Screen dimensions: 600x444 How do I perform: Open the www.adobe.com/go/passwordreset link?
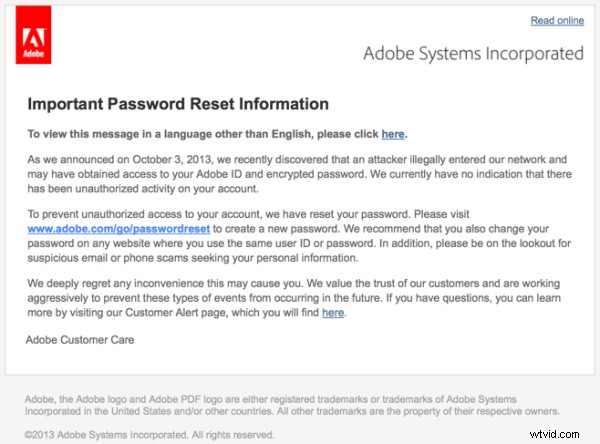click(x=119, y=229)
